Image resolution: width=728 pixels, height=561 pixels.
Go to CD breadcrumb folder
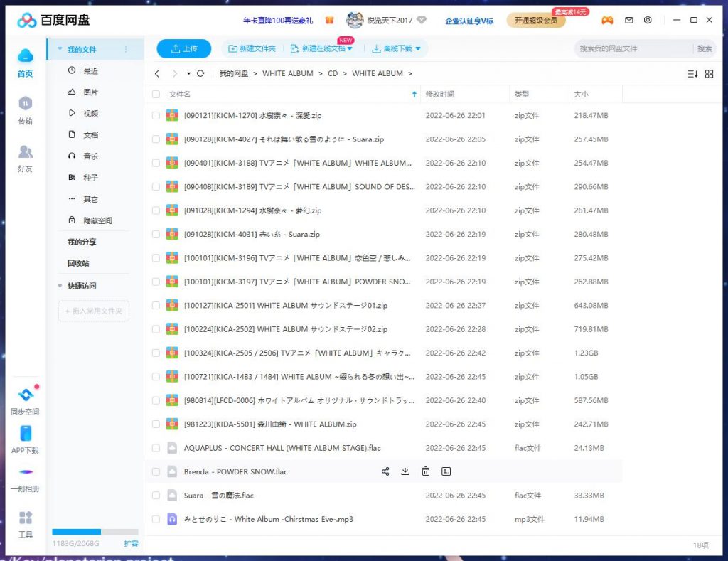tap(333, 73)
